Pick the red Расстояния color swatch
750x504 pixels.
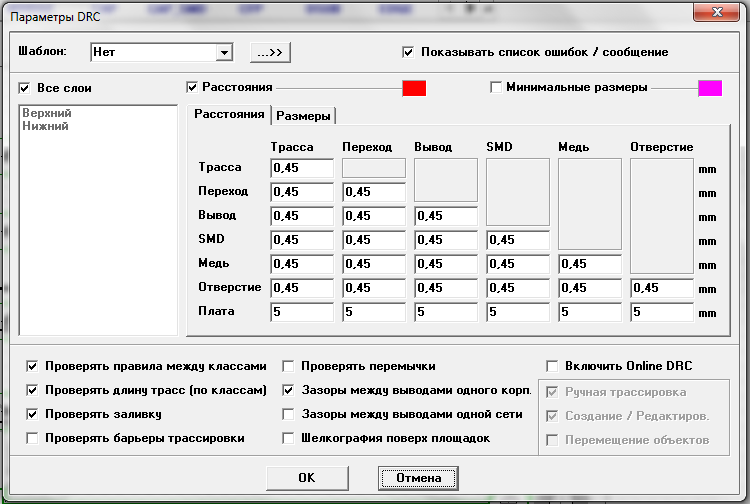click(x=414, y=88)
